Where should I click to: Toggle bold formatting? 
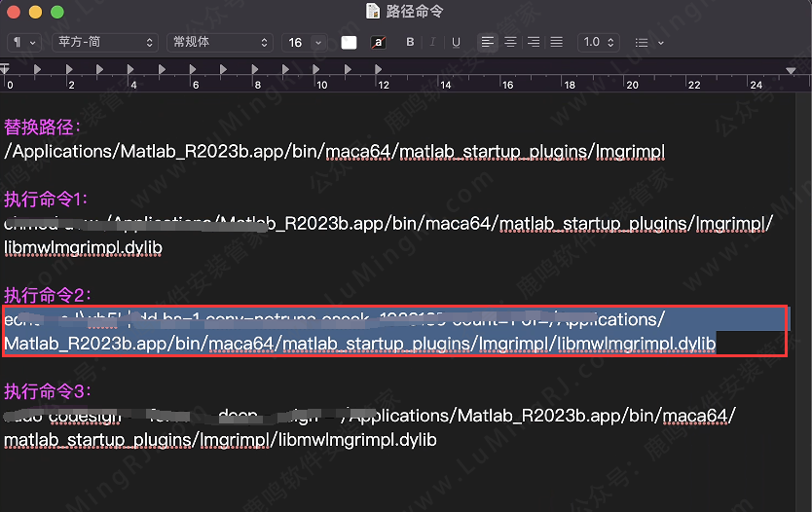click(410, 42)
